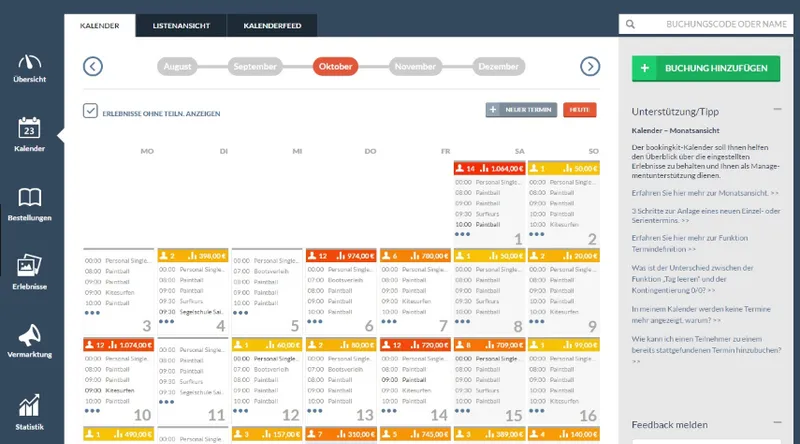Click day 10 header with 1.074,00 €
800x444 pixels.
coord(118,344)
